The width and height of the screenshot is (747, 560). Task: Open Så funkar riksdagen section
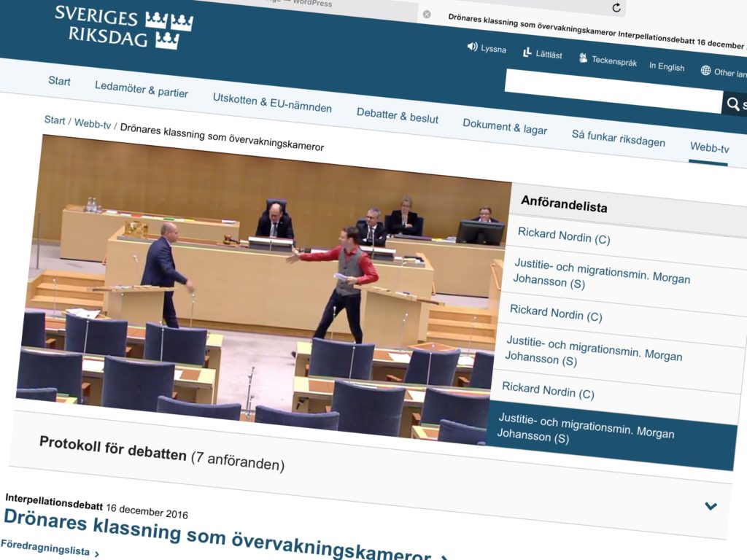click(619, 138)
